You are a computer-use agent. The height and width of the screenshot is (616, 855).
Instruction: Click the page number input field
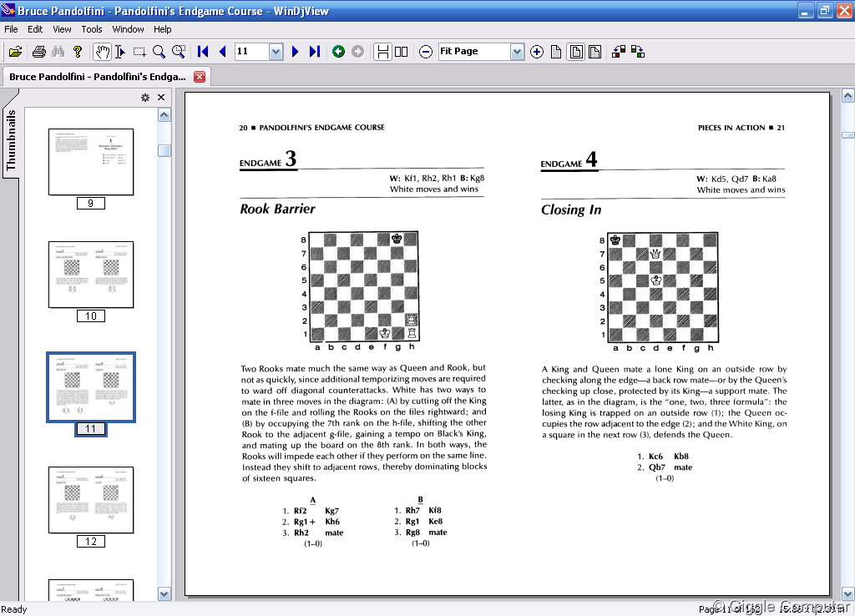[252, 52]
